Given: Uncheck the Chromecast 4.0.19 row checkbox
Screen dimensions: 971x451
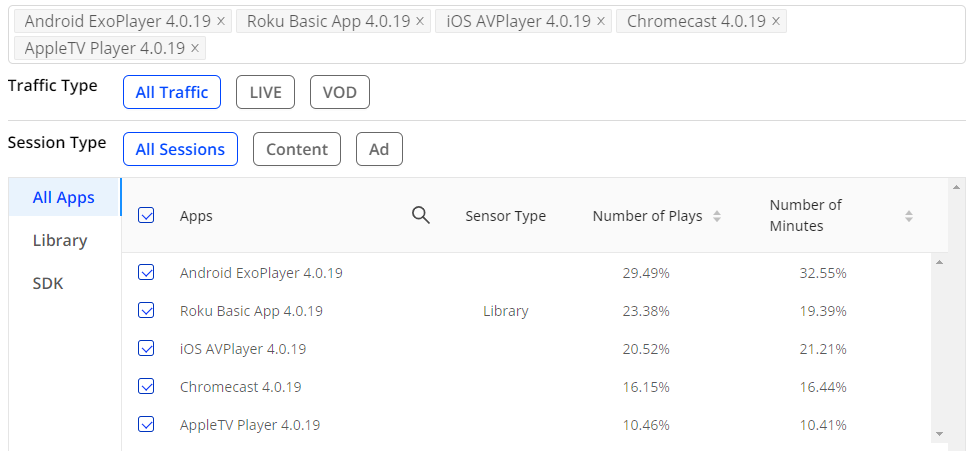Looking at the screenshot, I should 146,387.
